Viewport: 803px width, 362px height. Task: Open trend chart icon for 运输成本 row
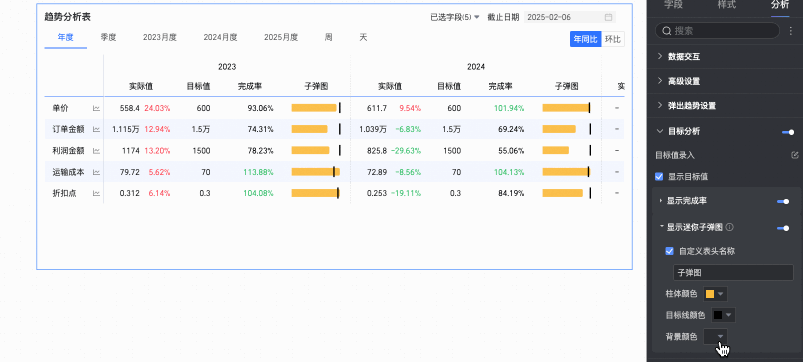tap(96, 173)
